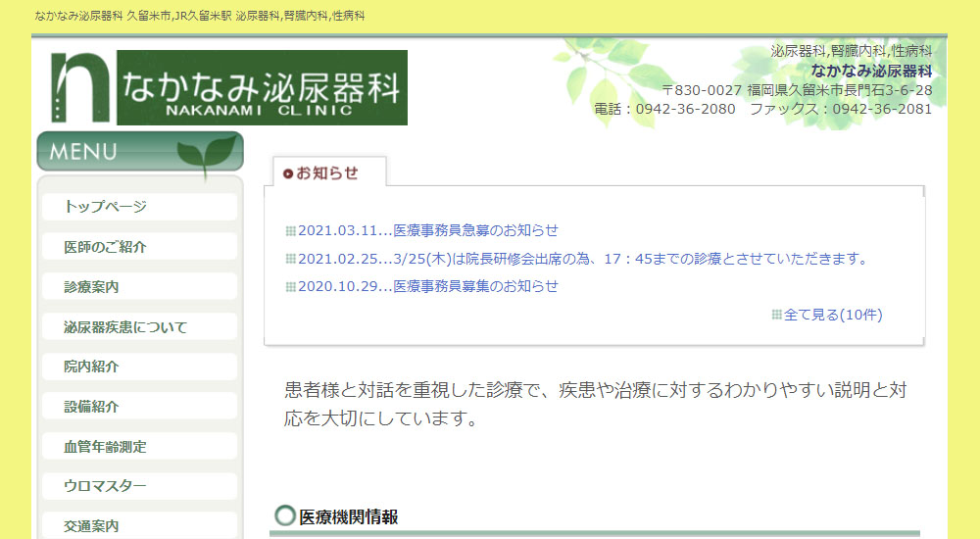Select the お知らせ tab
Screen dimensions: 980x539
coord(329,171)
